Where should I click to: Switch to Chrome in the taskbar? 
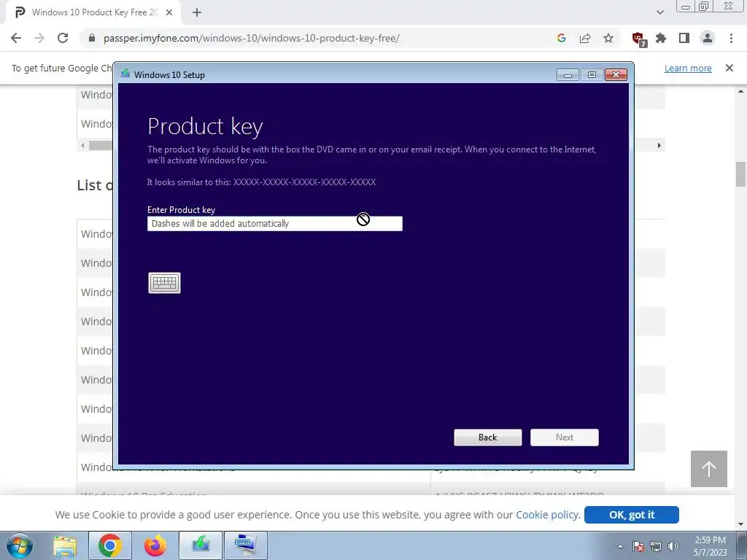pos(110,545)
